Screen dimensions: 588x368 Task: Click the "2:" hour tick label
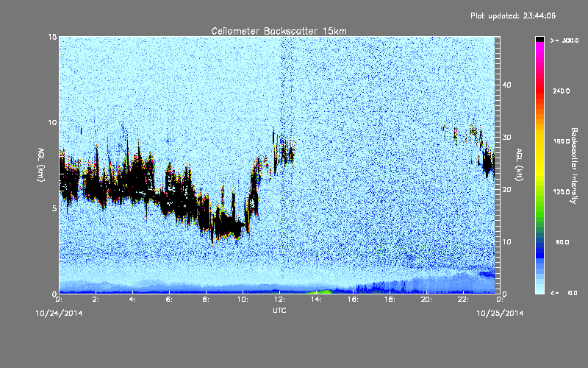96,300
